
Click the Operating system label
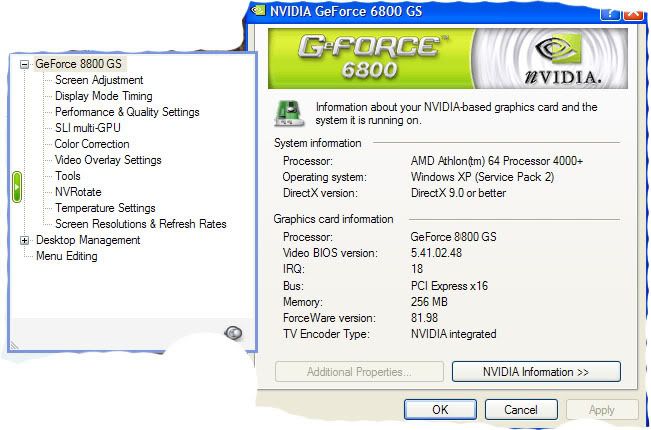click(x=325, y=177)
